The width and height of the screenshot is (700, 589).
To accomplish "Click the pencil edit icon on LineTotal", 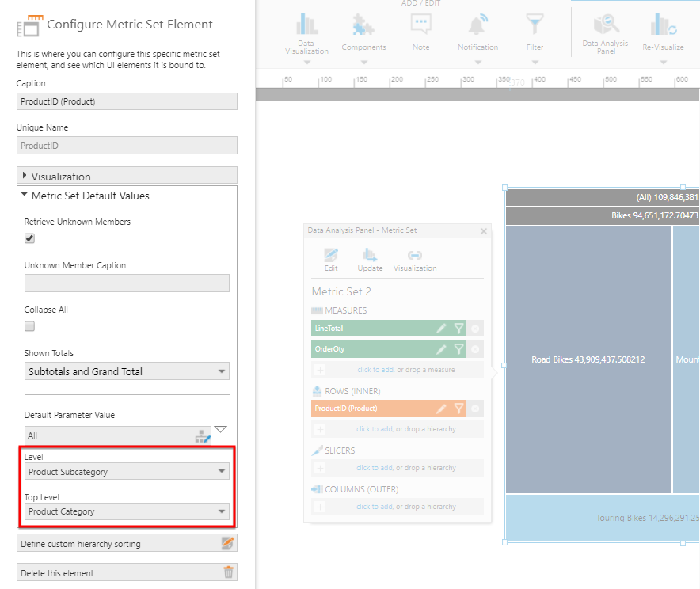I will tap(441, 329).
